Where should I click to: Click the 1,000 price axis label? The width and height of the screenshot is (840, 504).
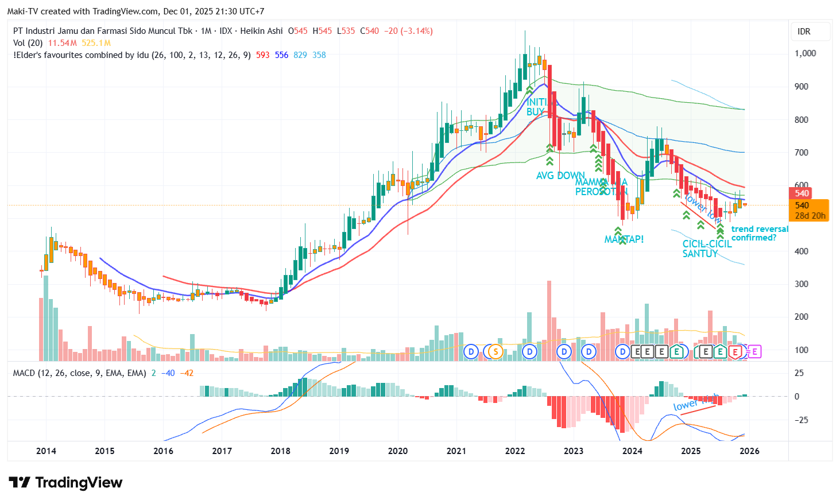(805, 53)
